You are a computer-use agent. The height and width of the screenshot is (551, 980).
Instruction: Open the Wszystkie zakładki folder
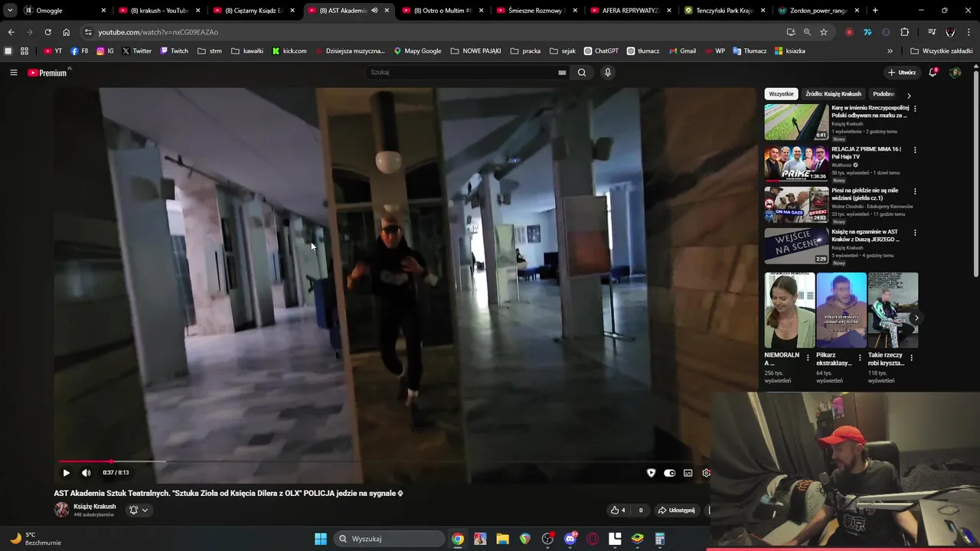[x=942, y=51]
